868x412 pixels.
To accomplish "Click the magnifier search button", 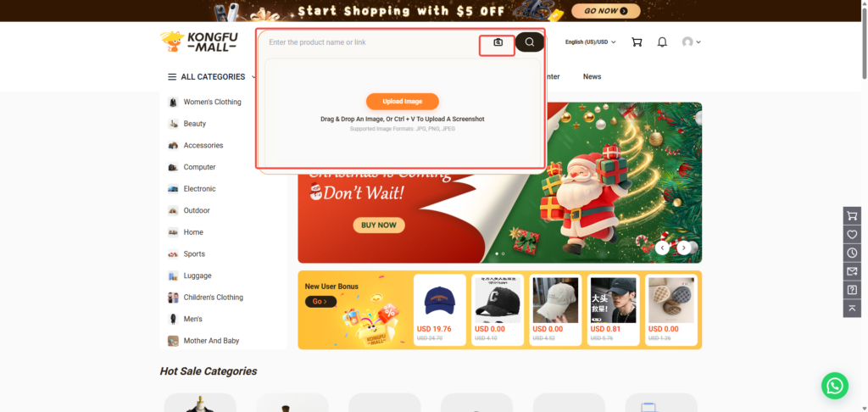I will [x=530, y=42].
